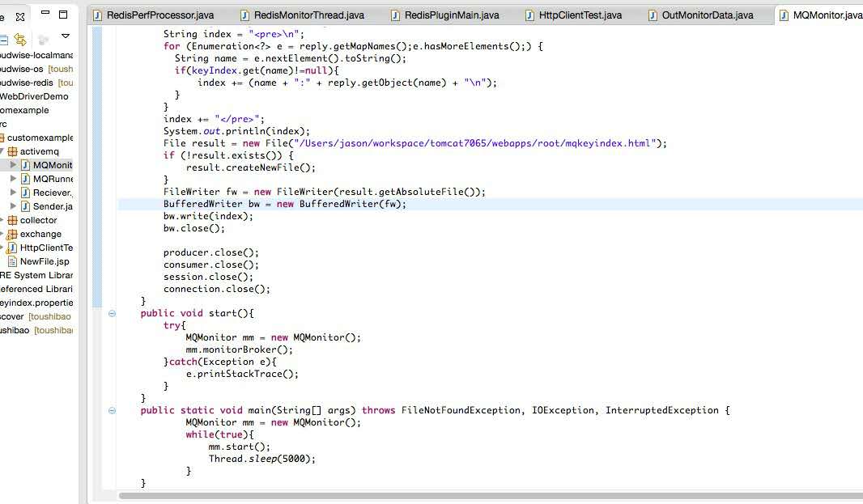The width and height of the screenshot is (863, 504).
Task: Click the collector package icon
Action: pos(12,220)
